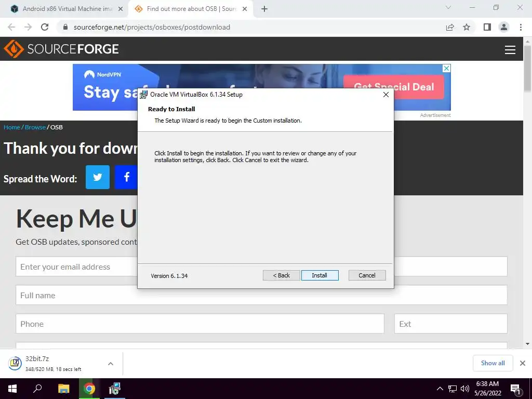Focus the email address field
This screenshot has height=399, width=532.
click(x=77, y=267)
